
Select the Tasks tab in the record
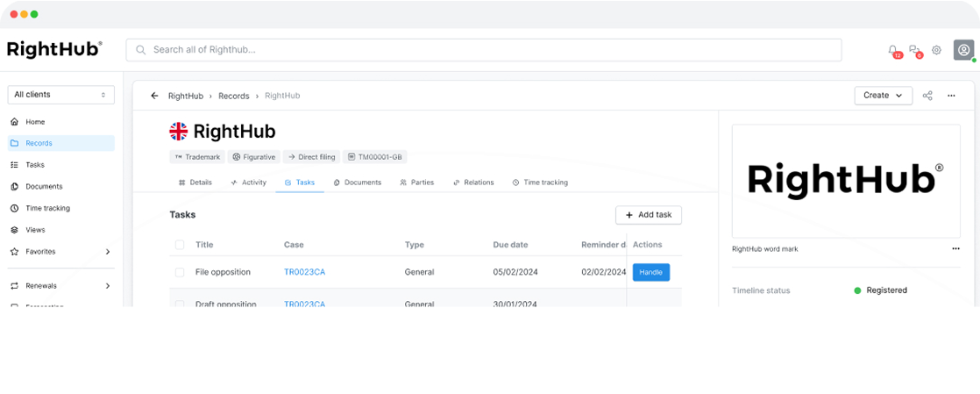click(x=300, y=183)
